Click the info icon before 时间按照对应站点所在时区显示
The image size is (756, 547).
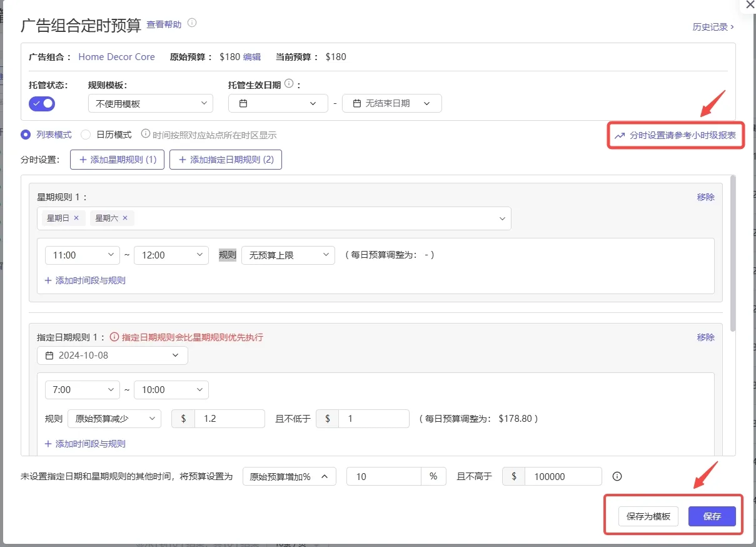(x=146, y=134)
